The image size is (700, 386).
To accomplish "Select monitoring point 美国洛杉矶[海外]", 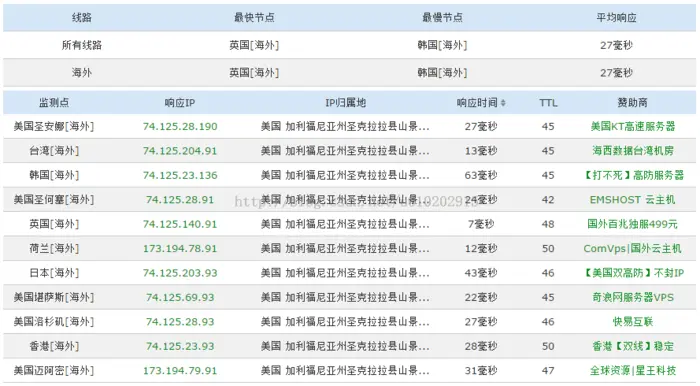I will pyautogui.click(x=54, y=322).
